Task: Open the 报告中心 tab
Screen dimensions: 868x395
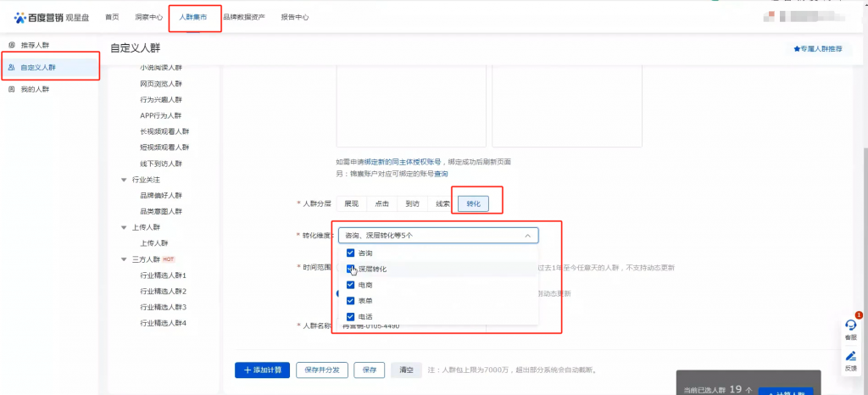Action: [294, 17]
